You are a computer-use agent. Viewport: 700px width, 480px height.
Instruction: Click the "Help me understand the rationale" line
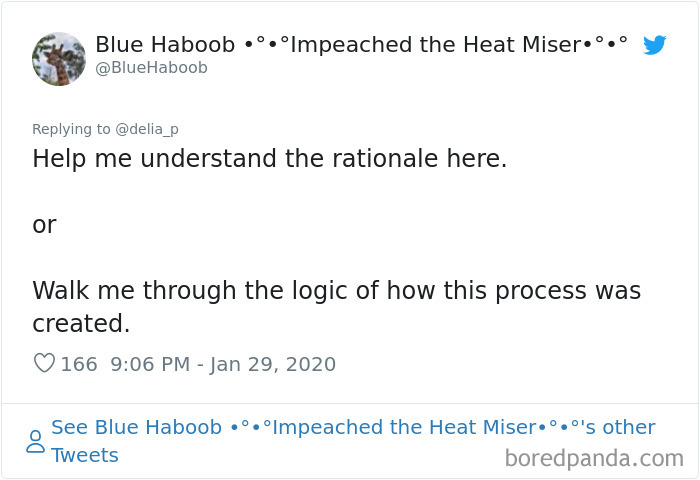click(269, 158)
